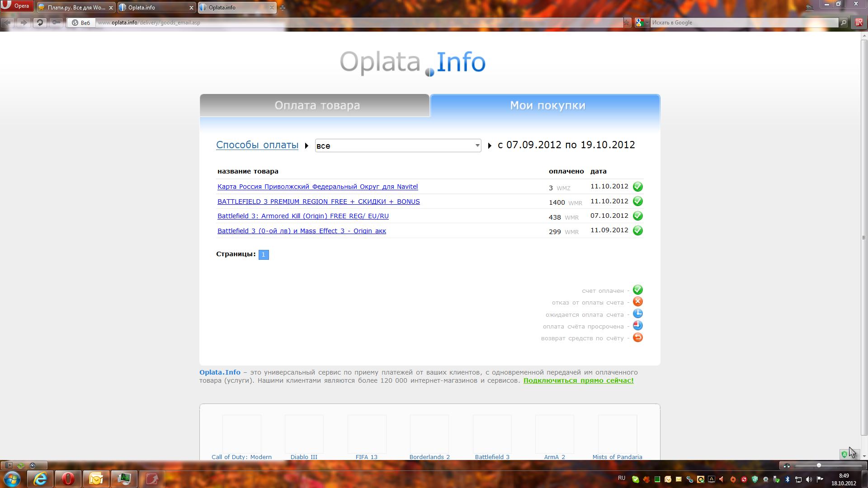Open the 'Способы оплаты' link
868x488 pixels.
257,145
